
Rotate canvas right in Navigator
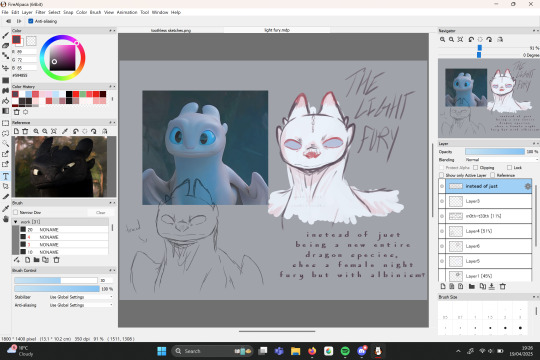[489, 40]
